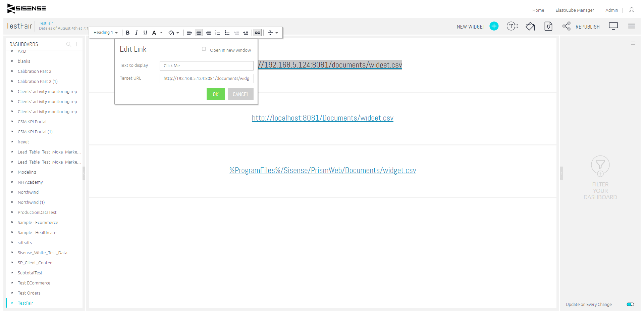The width and height of the screenshot is (644, 314).
Task: Increase the text indent
Action: (246, 33)
